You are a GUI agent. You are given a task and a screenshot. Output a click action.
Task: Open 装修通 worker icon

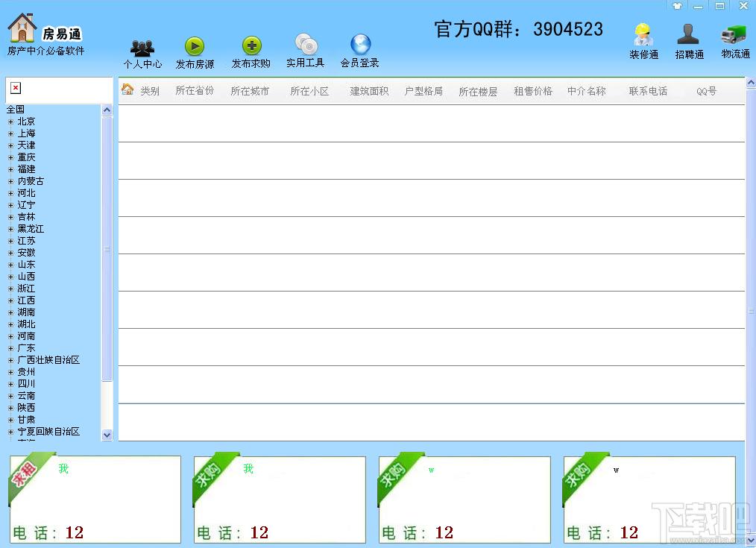coord(643,36)
